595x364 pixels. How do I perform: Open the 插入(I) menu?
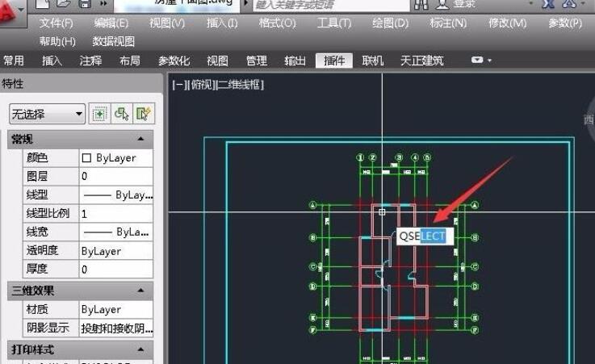(222, 23)
